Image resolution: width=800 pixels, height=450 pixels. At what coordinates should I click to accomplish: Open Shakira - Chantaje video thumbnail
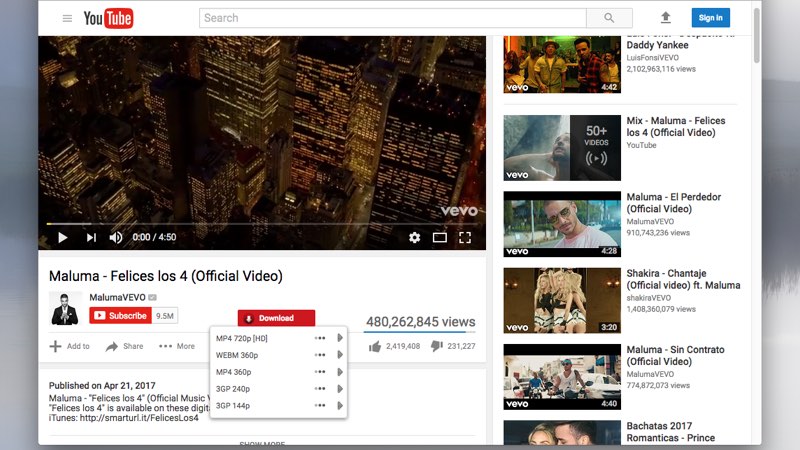[562, 301]
